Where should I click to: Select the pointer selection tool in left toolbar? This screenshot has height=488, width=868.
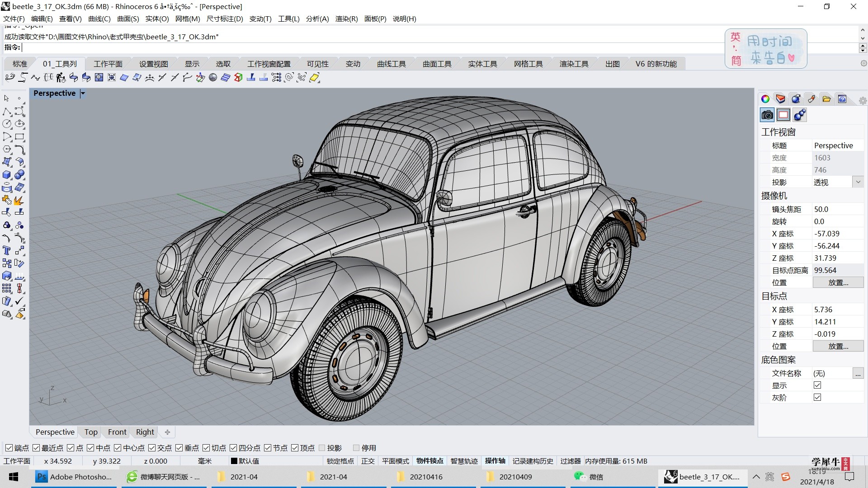(x=7, y=99)
